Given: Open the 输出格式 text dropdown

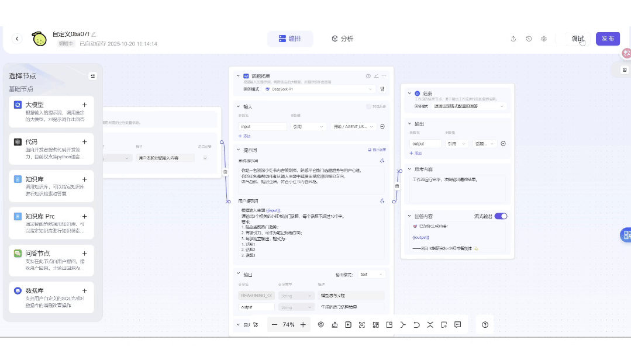Looking at the screenshot, I should (x=372, y=274).
